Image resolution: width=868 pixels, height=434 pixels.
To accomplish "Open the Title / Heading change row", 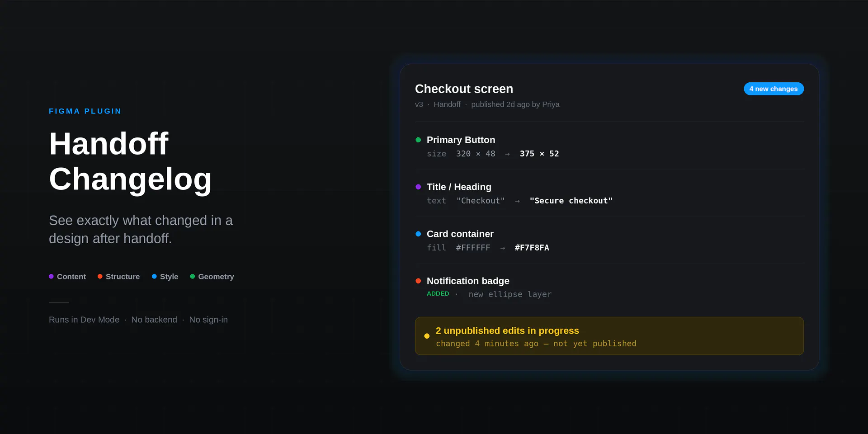I will point(609,193).
